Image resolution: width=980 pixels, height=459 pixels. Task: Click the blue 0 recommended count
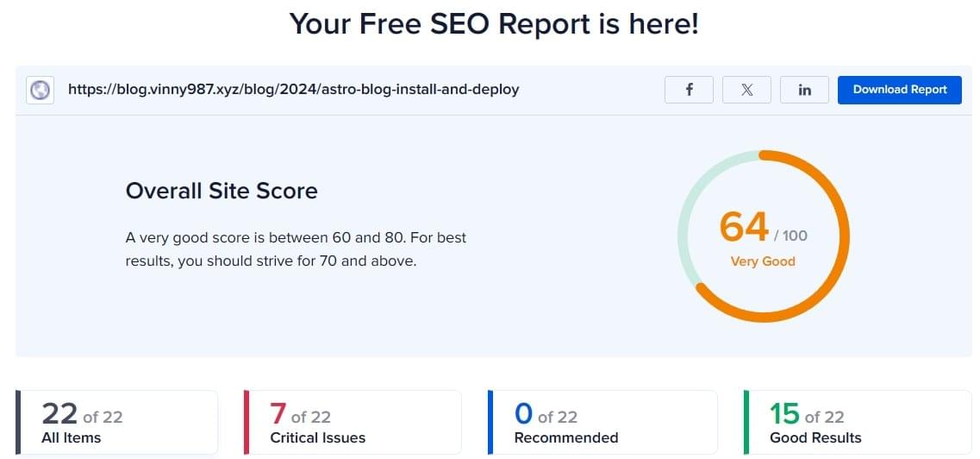pyautogui.click(x=523, y=414)
